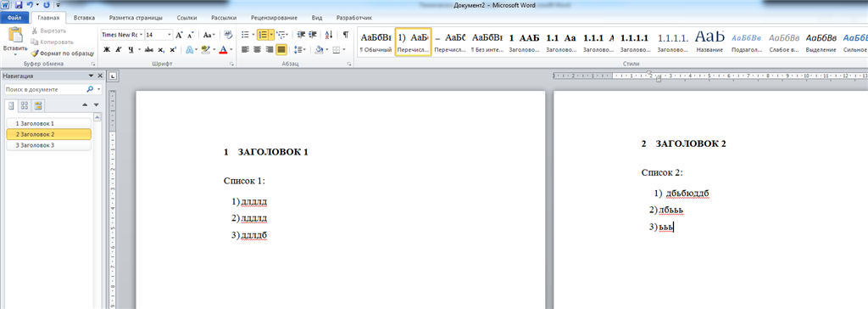Open the Clipboard pane launcher
Screen dimensions: 868x309
(93, 65)
